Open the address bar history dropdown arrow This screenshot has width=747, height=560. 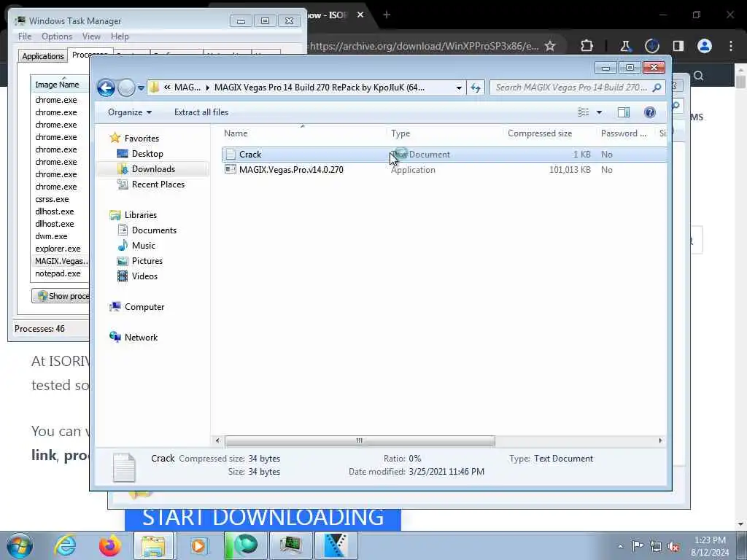tap(459, 87)
